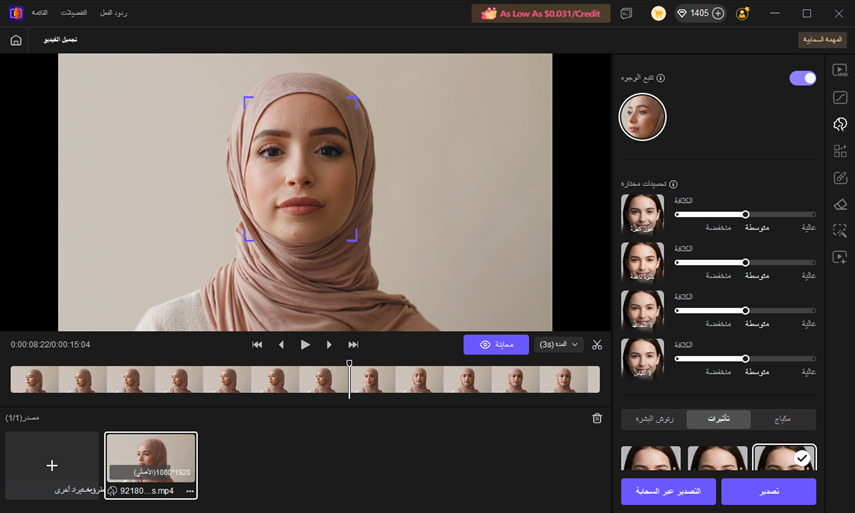Open the task window icon beside promo banner
Viewport: 855px width, 513px height.
(626, 13)
